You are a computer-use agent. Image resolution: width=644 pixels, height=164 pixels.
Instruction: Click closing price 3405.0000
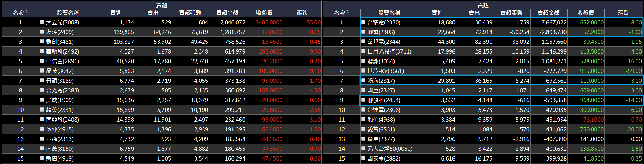(269, 22)
